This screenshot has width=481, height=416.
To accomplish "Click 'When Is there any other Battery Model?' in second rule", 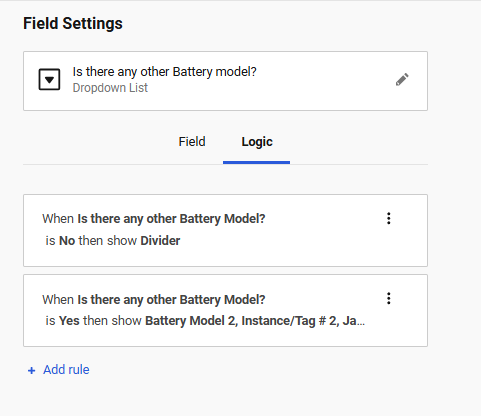I will (154, 299).
